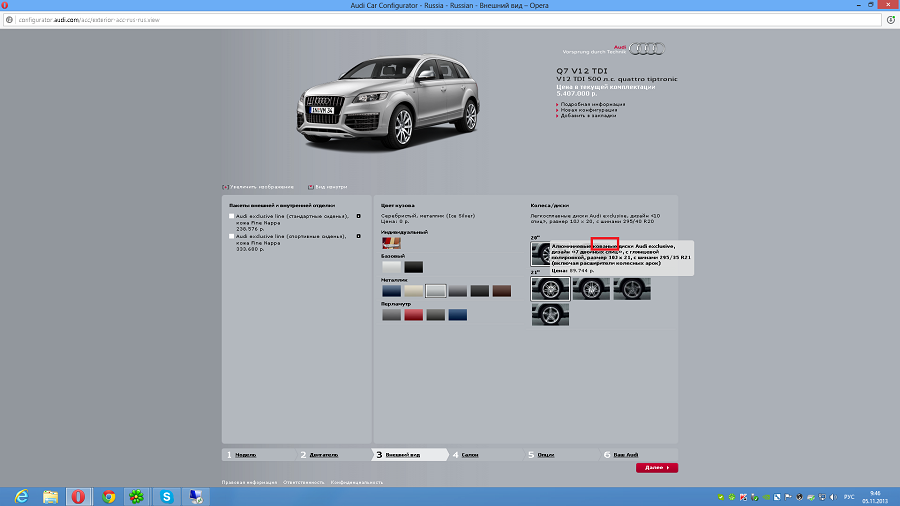Open Skype from the taskbar
Screen dimensions: 900x506
pos(166,496)
